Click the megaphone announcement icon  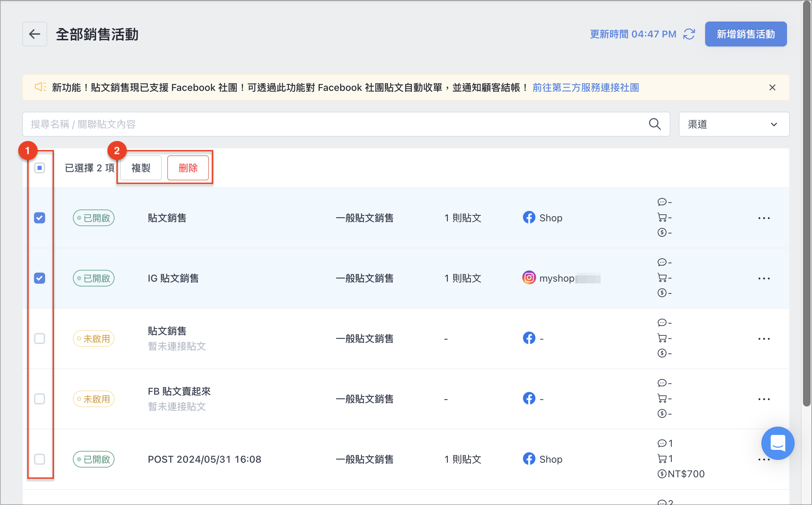40,87
